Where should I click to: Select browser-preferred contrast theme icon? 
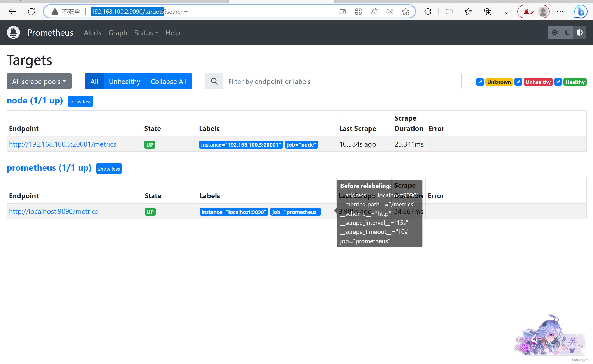(580, 33)
